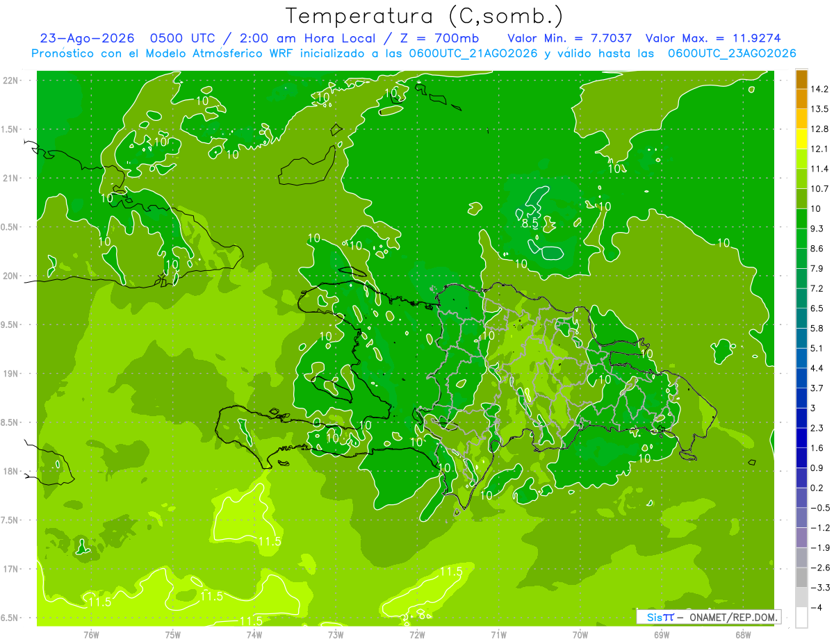This screenshot has height=644, width=834.
Task: Click the '69W' longitude axis label
Action: [x=662, y=635]
